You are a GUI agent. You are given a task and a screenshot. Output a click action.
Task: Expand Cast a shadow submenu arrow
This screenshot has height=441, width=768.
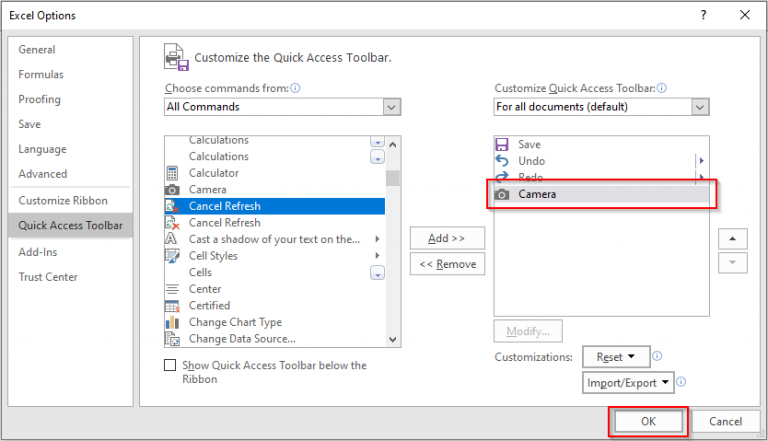tap(377, 239)
